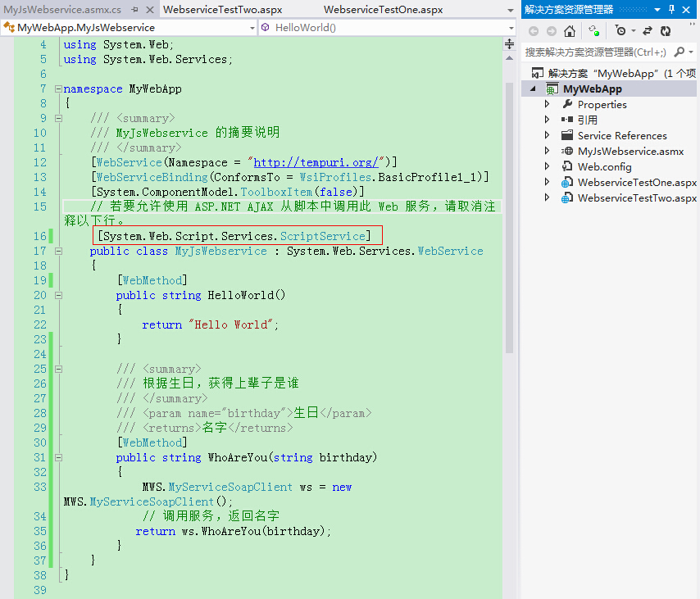Click the purple method icon beside HelloWorld()

pyautogui.click(x=266, y=28)
